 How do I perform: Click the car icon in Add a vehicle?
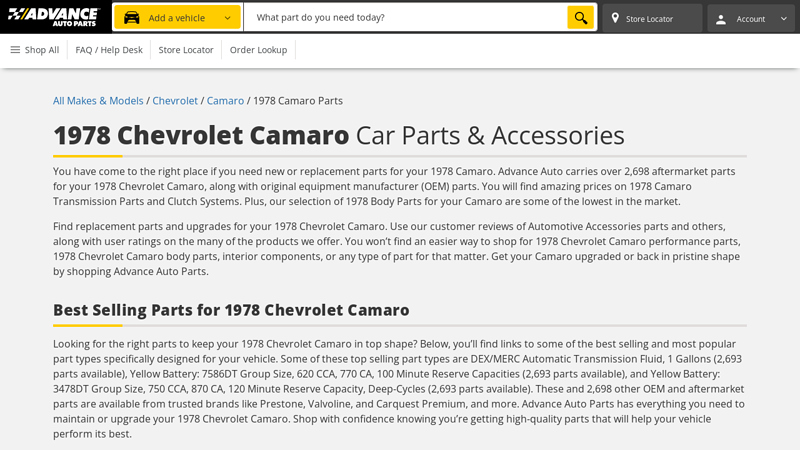pos(132,17)
